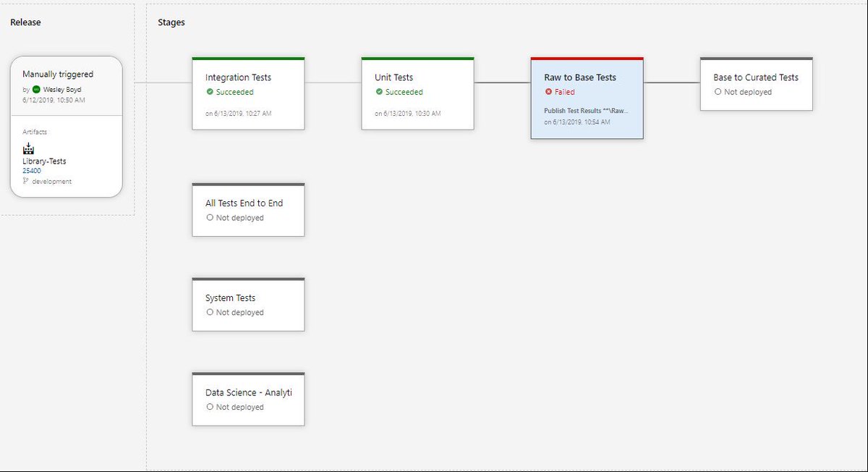The width and height of the screenshot is (868, 472).
Task: Click the Unit Tests succeeded check icon
Action: pyautogui.click(x=379, y=92)
